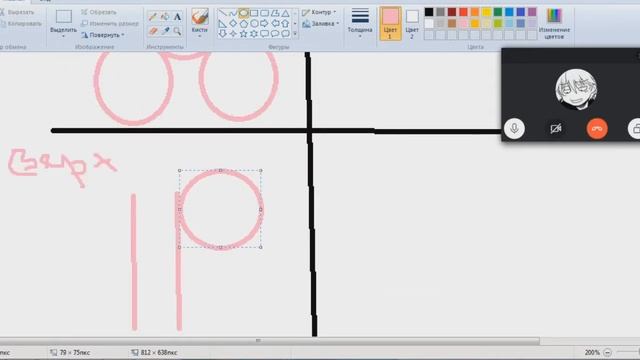Pick the black palette color

pos(429,12)
